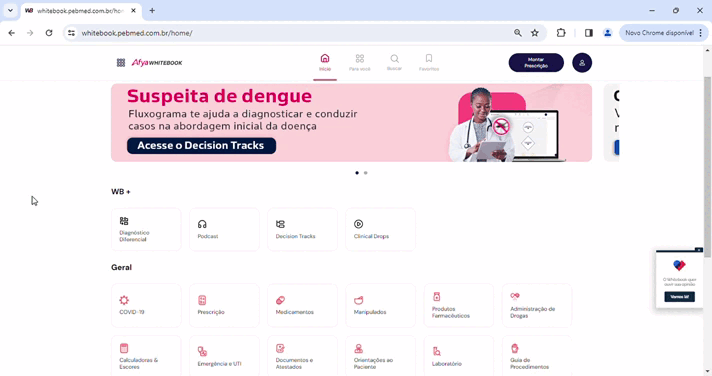
Task: Click Acesse o Decision Tracks banner button
Action: 201,145
